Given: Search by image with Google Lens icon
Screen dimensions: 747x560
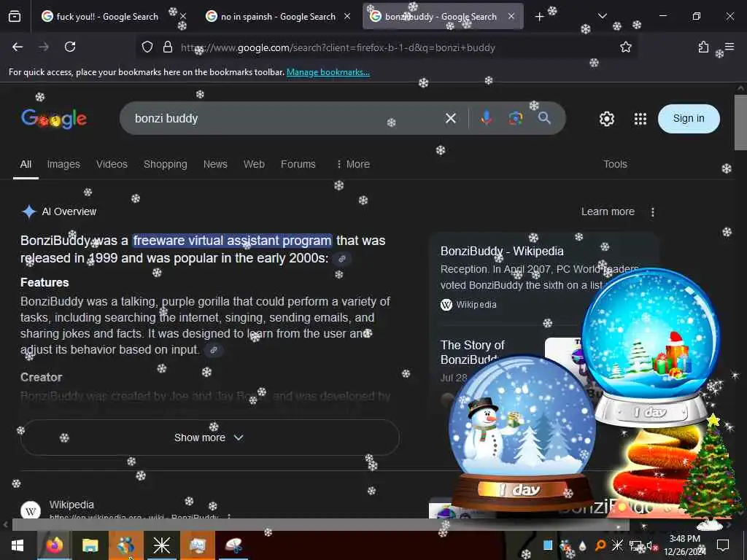Looking at the screenshot, I should [x=516, y=118].
